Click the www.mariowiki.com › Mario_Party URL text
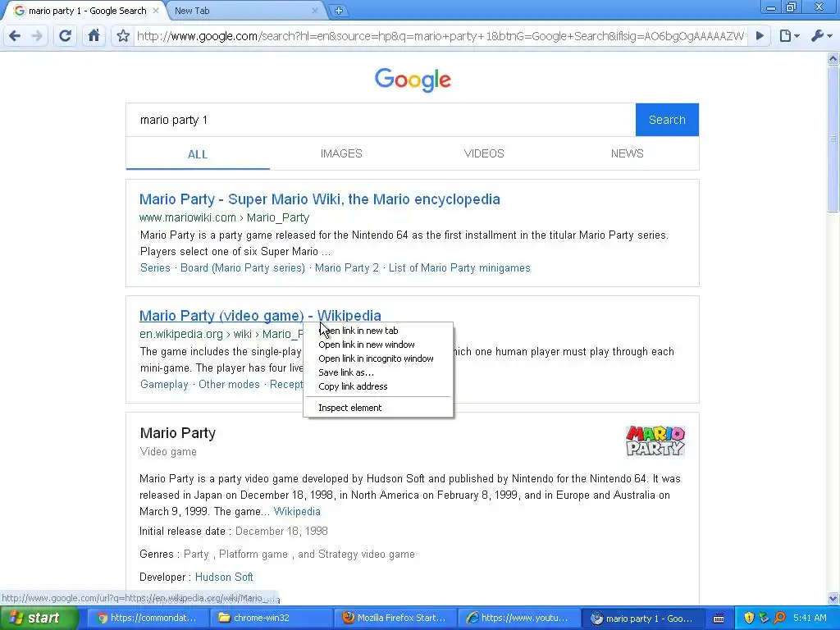Viewport: 840px width, 630px height. [224, 217]
